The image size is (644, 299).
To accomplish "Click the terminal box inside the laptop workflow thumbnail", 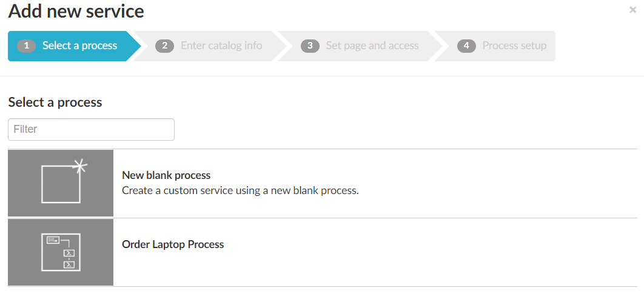I will pyautogui.click(x=70, y=253).
